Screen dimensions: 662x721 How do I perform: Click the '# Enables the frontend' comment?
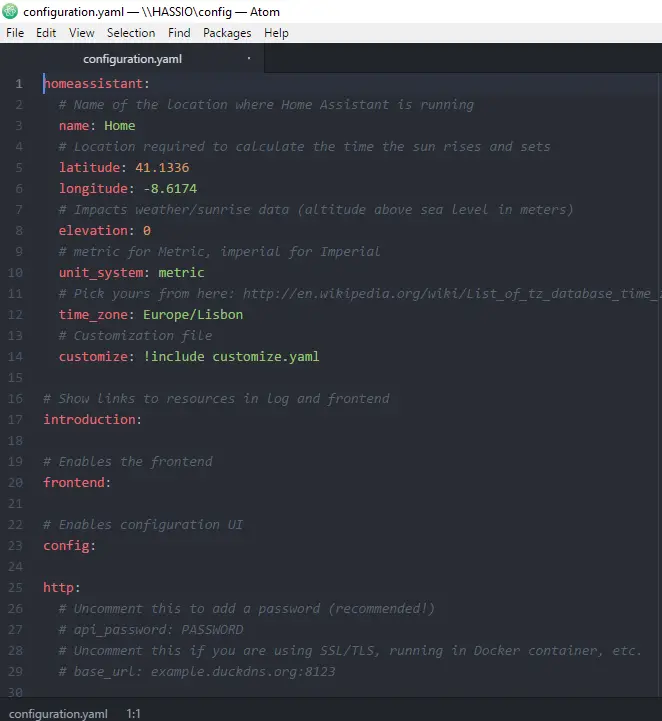pyautogui.click(x=128, y=462)
